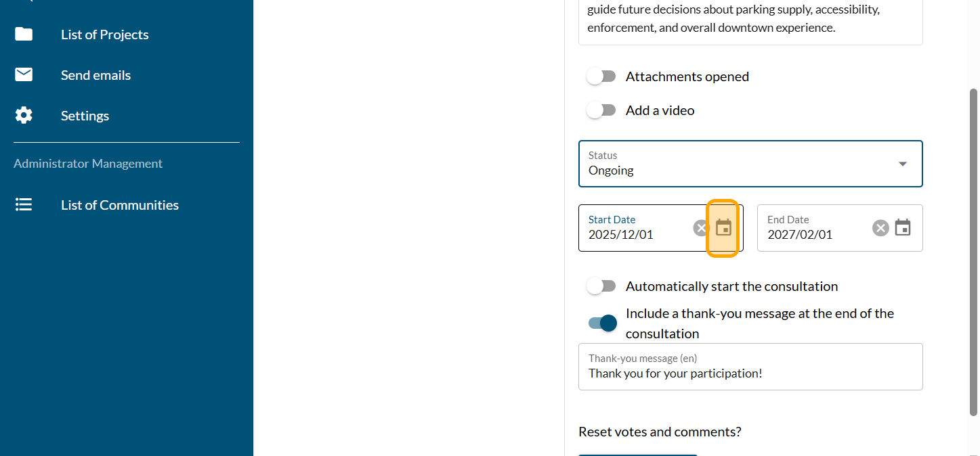Click the Status dropdown arrow

click(902, 164)
